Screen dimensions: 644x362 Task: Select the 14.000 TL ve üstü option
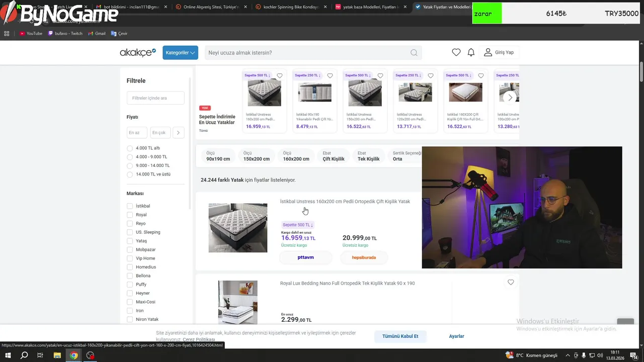pos(130,174)
